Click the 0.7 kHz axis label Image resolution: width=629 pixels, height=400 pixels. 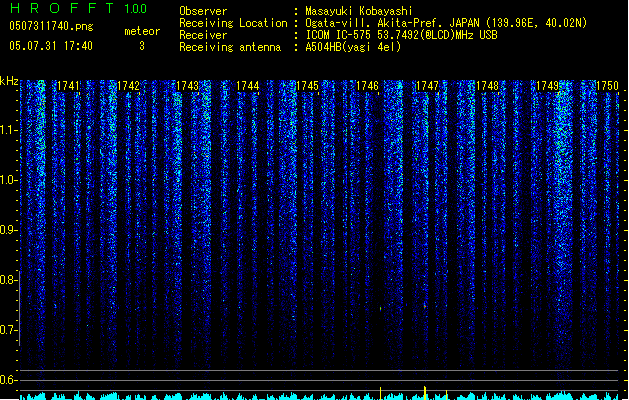[8, 330]
